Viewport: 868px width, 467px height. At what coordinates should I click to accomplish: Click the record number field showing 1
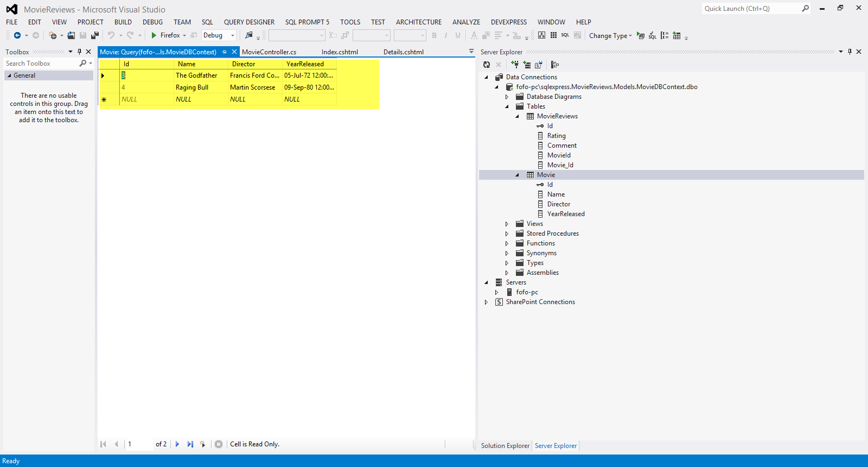(139, 444)
